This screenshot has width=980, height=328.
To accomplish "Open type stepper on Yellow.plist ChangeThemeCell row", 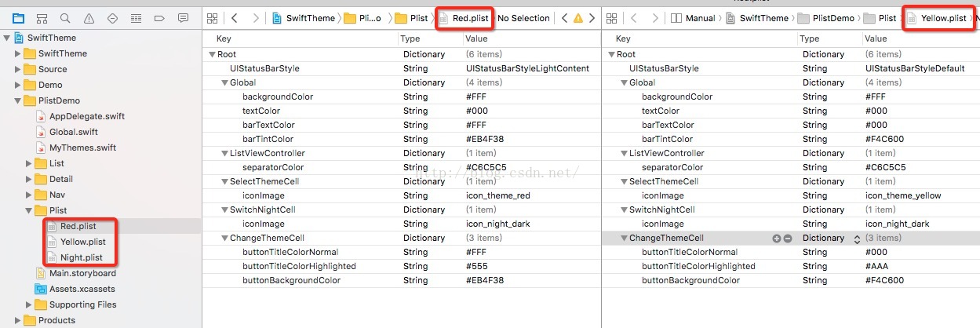I will (857, 238).
